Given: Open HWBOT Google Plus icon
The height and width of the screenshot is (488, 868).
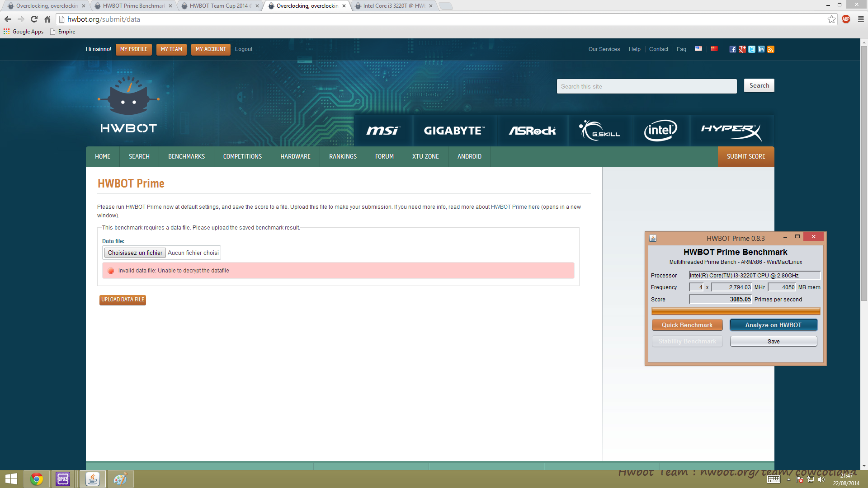Looking at the screenshot, I should pos(742,49).
